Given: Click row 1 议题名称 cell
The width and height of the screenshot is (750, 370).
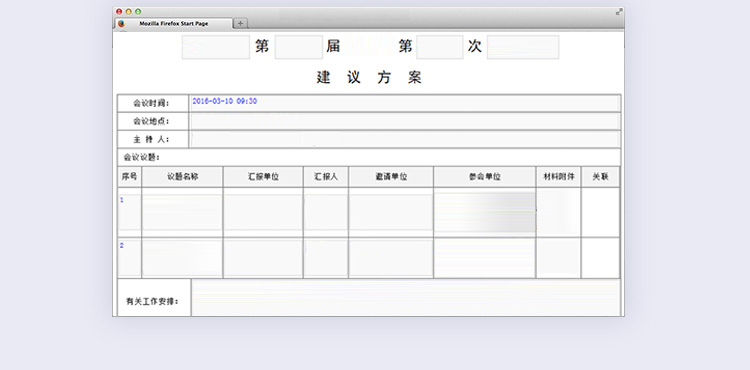Looking at the screenshot, I should click(x=182, y=212).
